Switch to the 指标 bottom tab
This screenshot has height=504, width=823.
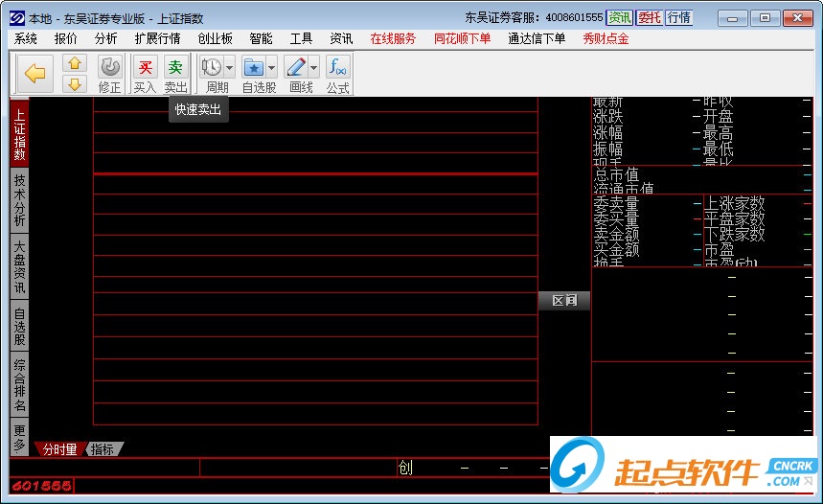103,449
